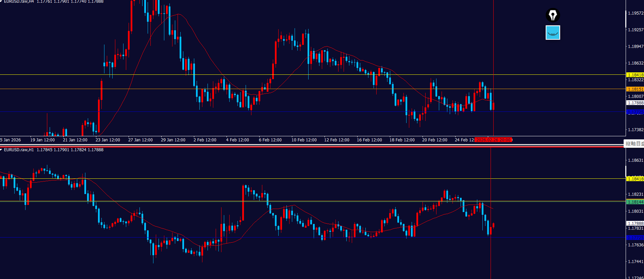Select the yellow 1.18418 label on H4 chart
This screenshot has width=644, height=279.
(635, 75)
